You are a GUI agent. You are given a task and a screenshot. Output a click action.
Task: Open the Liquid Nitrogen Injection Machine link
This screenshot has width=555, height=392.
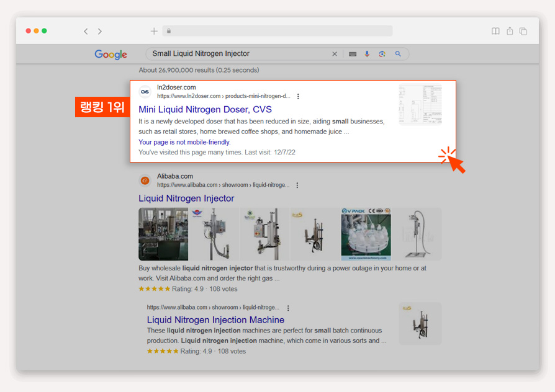coord(215,320)
